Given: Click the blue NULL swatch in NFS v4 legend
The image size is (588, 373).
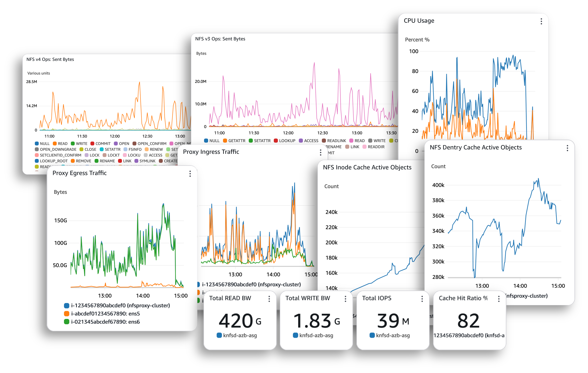Looking at the screenshot, I should click(37, 144).
